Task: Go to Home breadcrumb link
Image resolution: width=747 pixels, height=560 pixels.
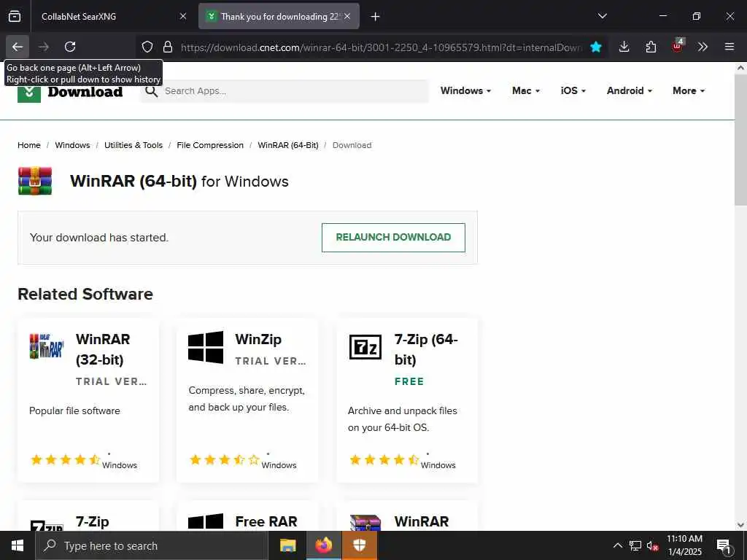Action: coord(29,145)
